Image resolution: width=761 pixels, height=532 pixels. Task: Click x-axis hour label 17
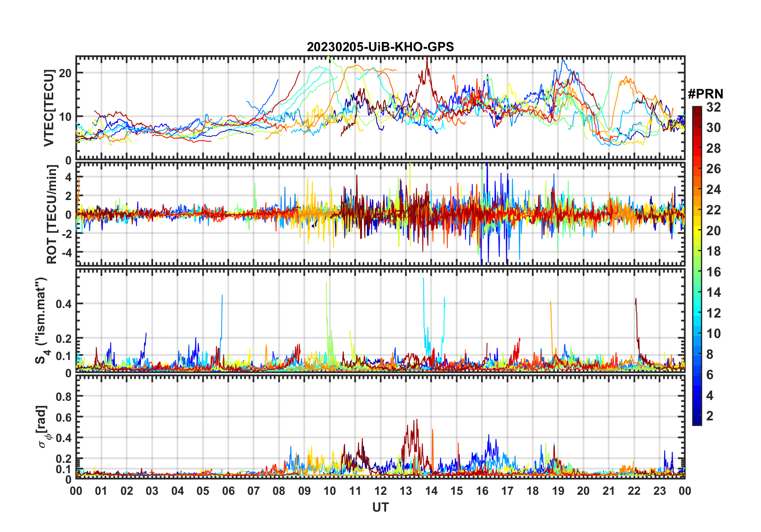(507, 491)
